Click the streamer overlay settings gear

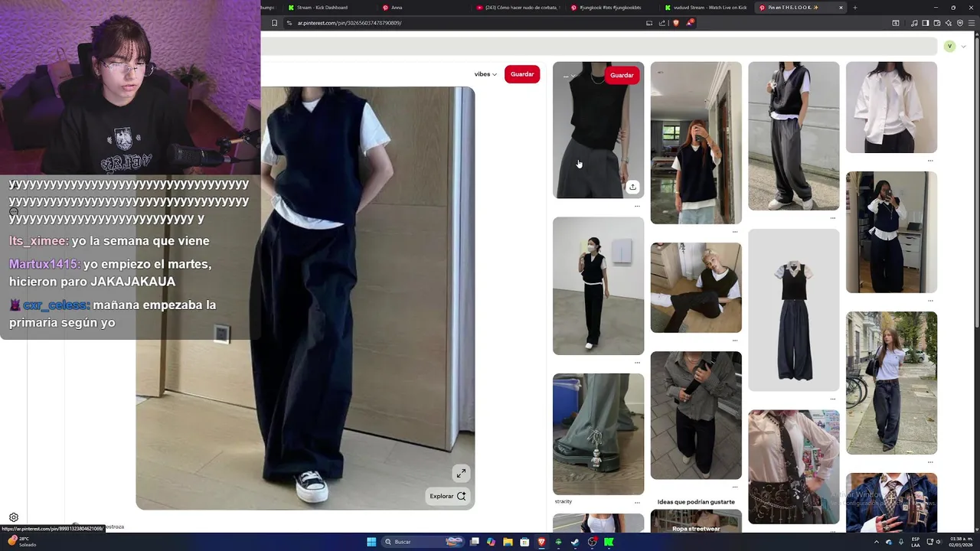click(13, 517)
